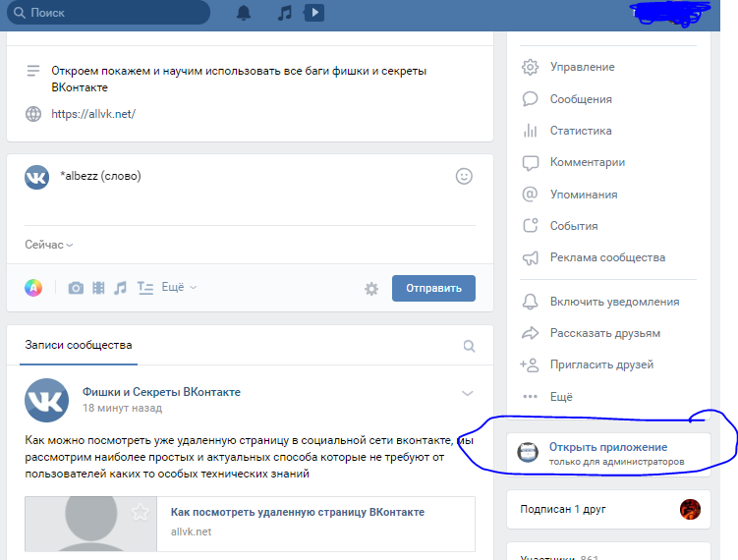Open Фишки и Секреты ВКонтакте author link
Viewport: 738px width, 560px height.
(x=161, y=392)
